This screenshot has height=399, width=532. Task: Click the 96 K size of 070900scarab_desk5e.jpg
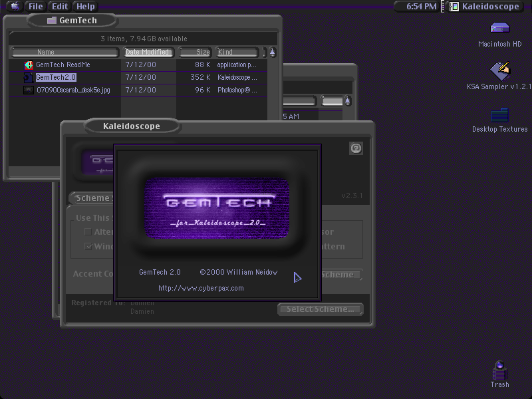[203, 90]
